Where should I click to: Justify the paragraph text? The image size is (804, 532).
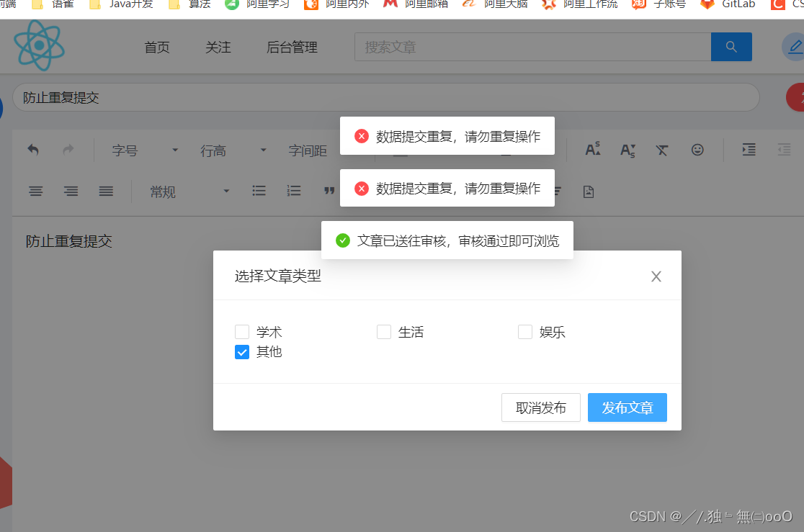point(106,191)
